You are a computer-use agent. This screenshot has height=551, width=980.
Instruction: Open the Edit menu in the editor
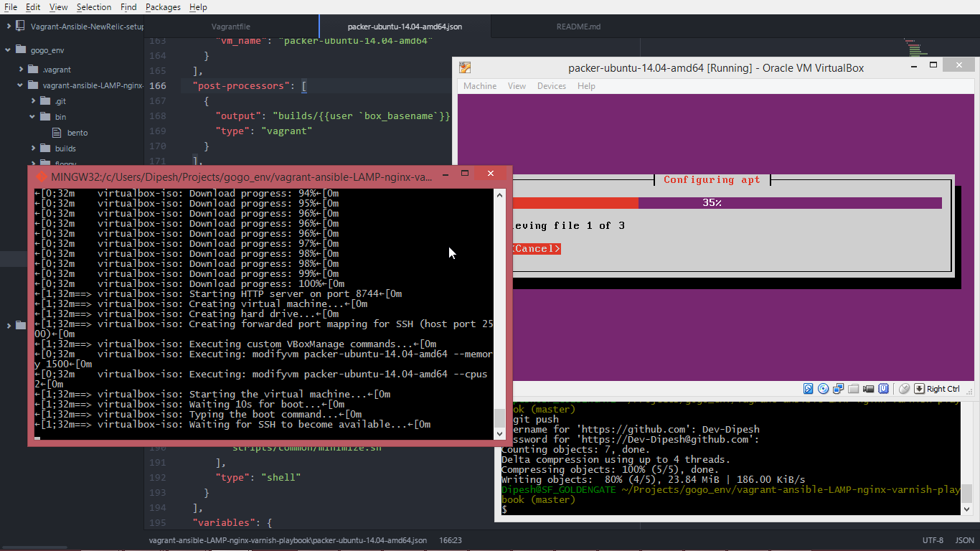(x=33, y=7)
